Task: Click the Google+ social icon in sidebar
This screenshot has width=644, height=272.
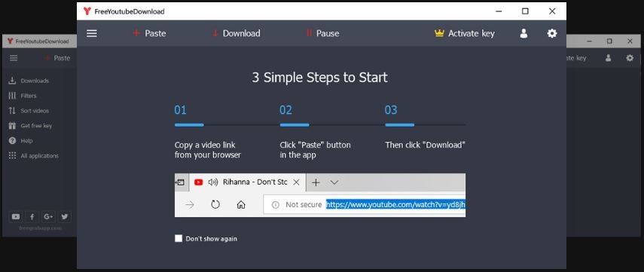Action: [x=48, y=216]
